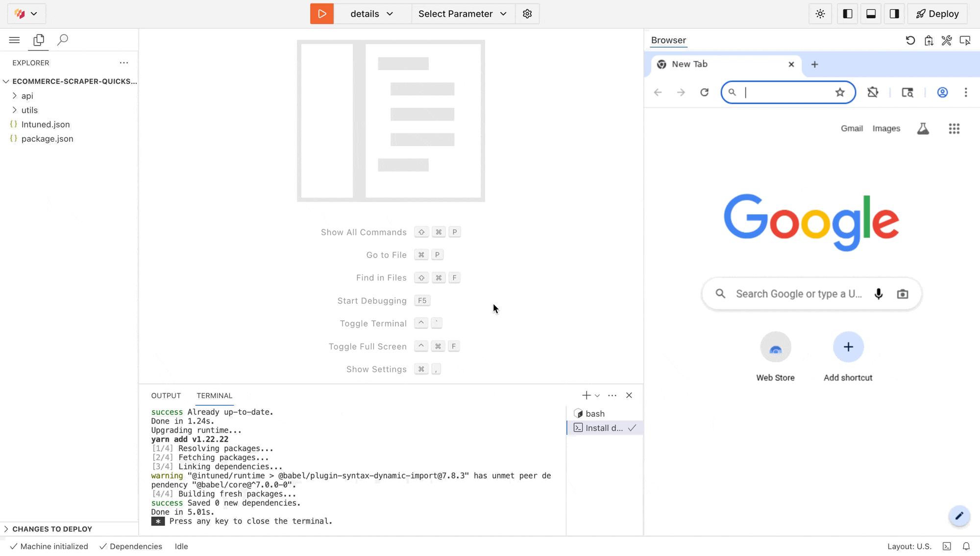Expand the api folder
Image resolution: width=980 pixels, height=556 pixels.
tap(27, 96)
